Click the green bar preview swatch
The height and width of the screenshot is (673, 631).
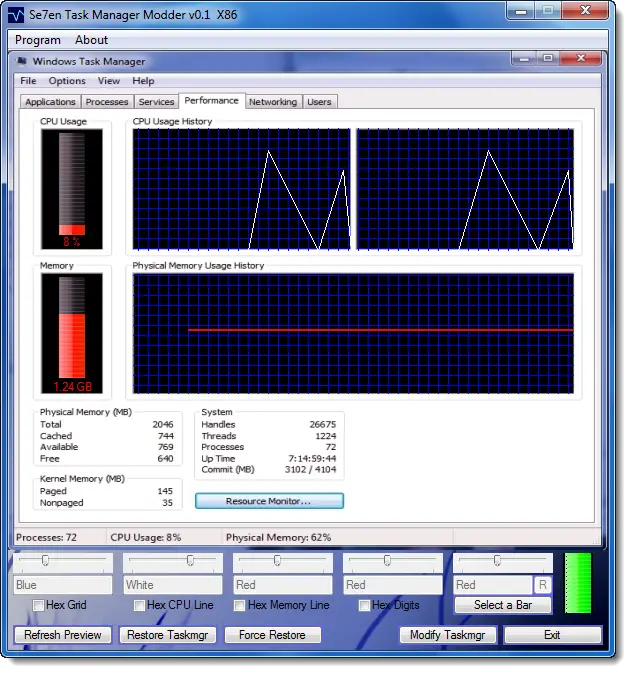point(578,584)
